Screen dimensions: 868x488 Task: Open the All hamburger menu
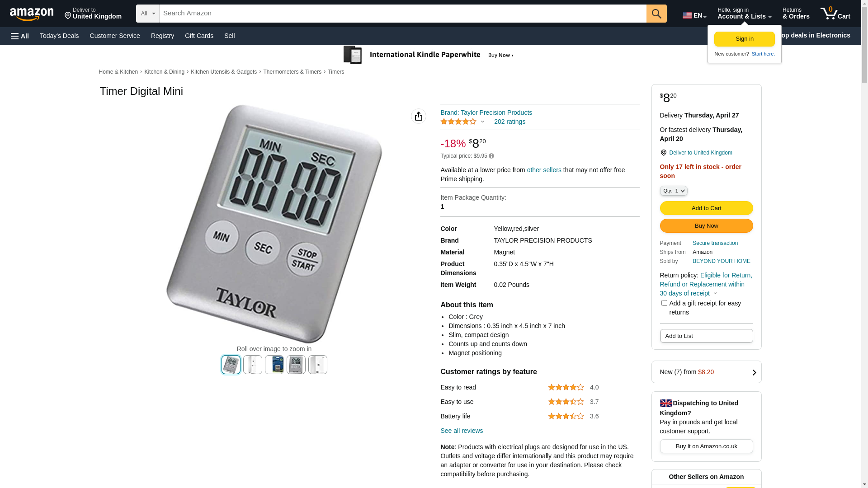coord(20,36)
